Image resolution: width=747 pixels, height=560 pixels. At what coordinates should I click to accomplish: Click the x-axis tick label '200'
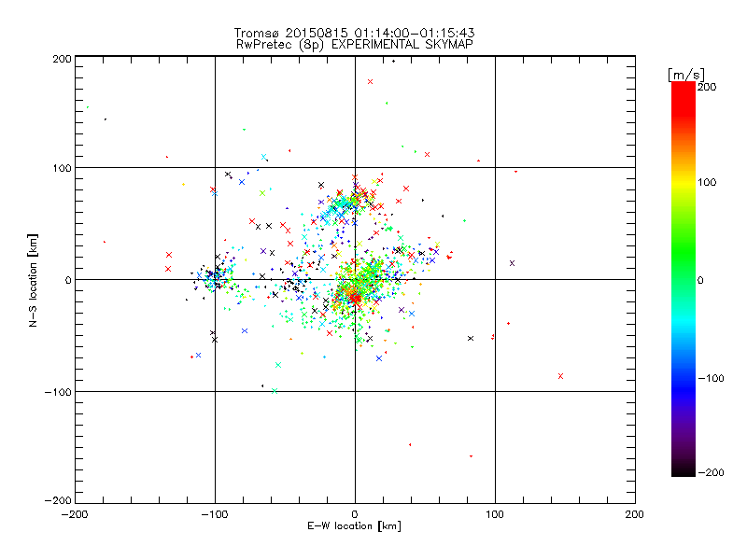635,514
